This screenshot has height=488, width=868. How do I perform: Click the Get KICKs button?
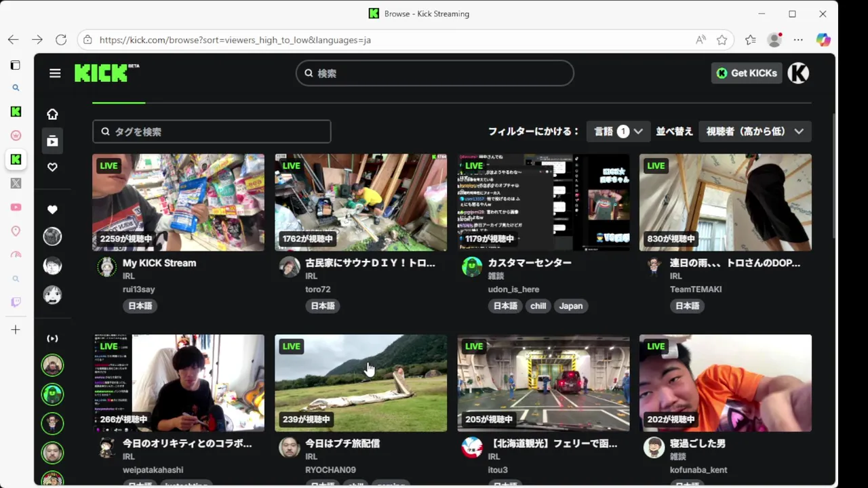(x=747, y=73)
